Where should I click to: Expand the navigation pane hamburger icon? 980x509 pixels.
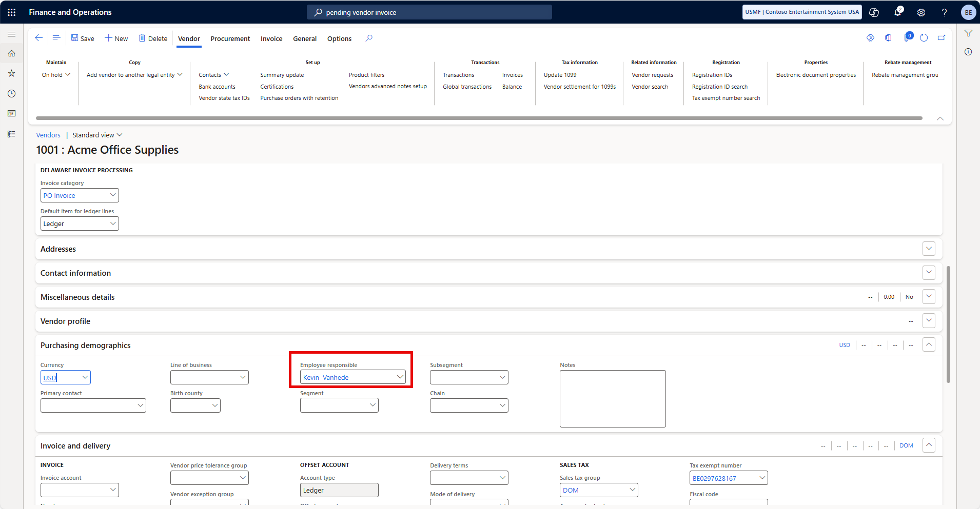tap(11, 34)
